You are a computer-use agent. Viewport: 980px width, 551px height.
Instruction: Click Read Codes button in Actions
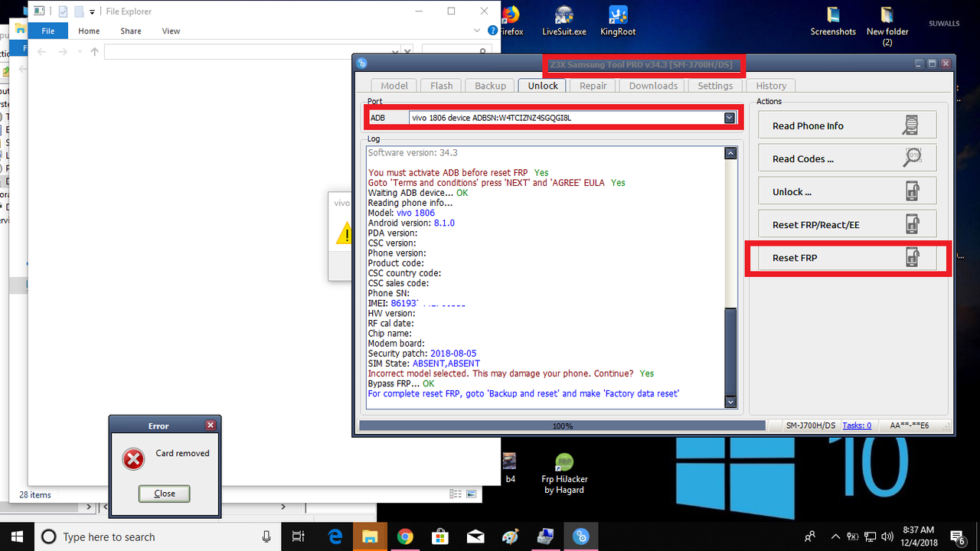pos(847,158)
